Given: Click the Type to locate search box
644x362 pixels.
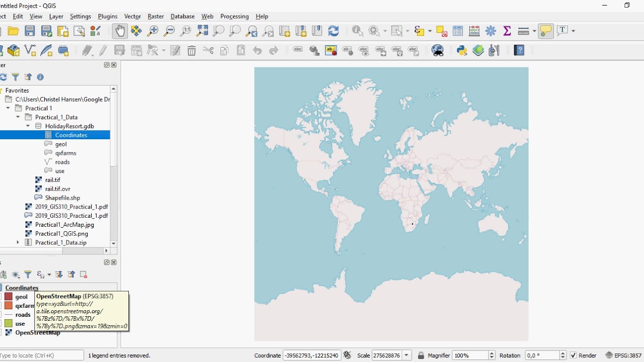Looking at the screenshot, I should (x=42, y=355).
